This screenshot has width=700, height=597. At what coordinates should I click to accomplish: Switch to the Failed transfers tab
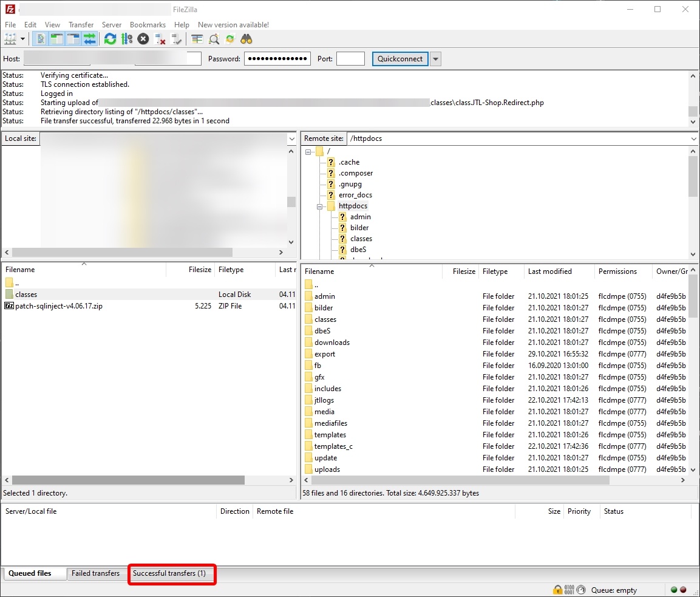click(95, 573)
